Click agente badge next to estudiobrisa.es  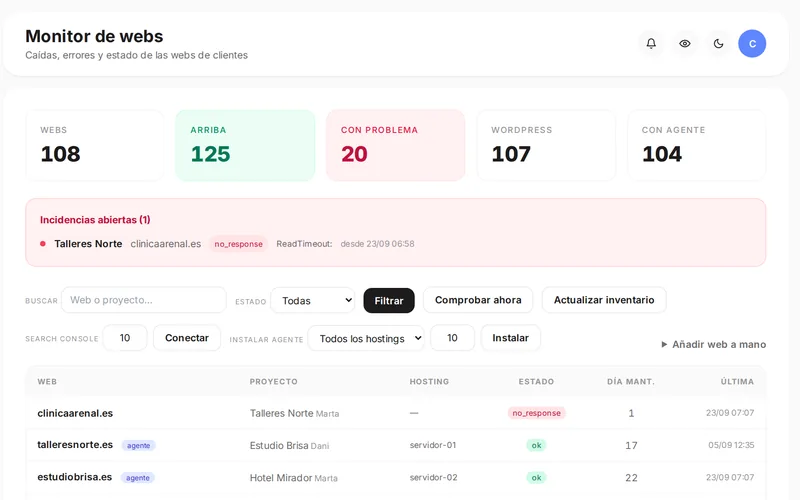138,478
